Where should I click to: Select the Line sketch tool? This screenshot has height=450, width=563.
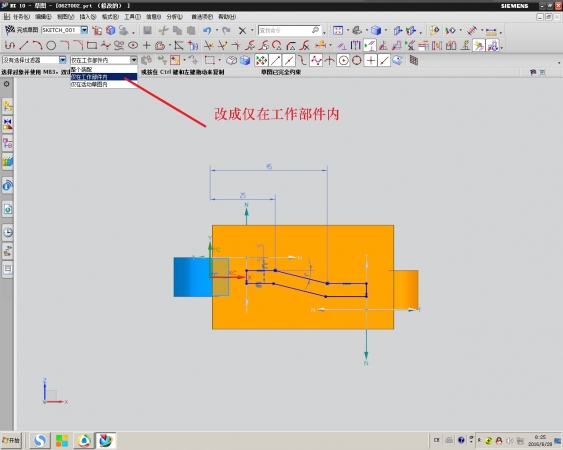click(x=24, y=45)
